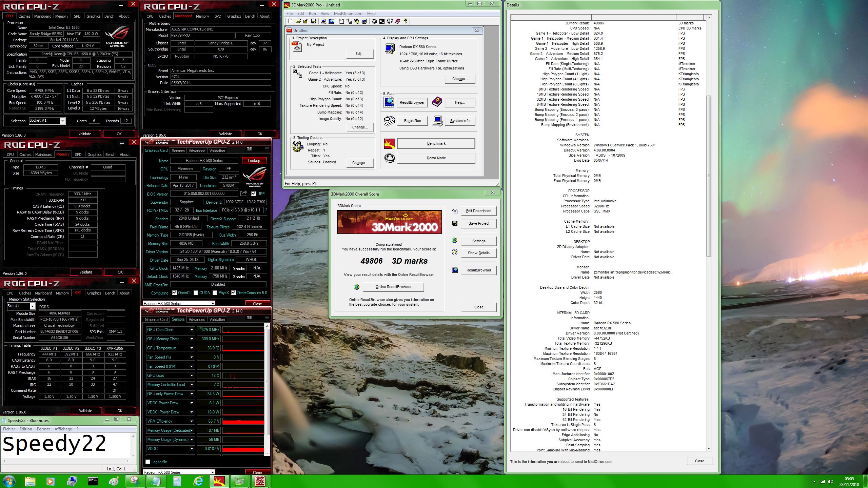The image size is (868, 488).
Task: Click Open project folder icon in 3DMark toolbar
Action: (298, 21)
